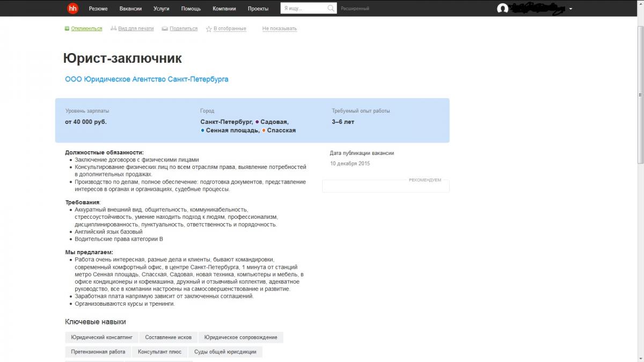Image resolution: width=644 pixels, height=362 pixels.
Task: Click the Не показывать link
Action: coord(279,29)
